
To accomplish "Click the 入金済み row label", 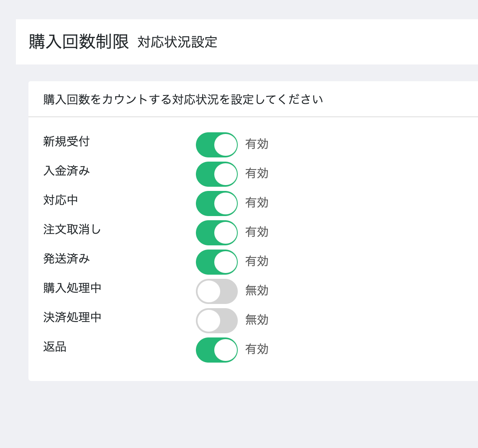I will tap(67, 171).
